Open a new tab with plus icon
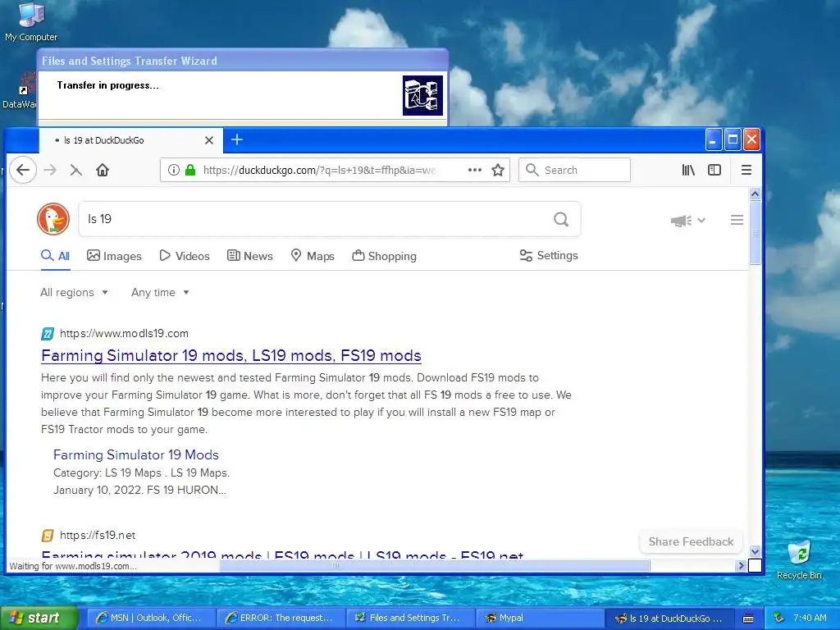 pos(237,139)
